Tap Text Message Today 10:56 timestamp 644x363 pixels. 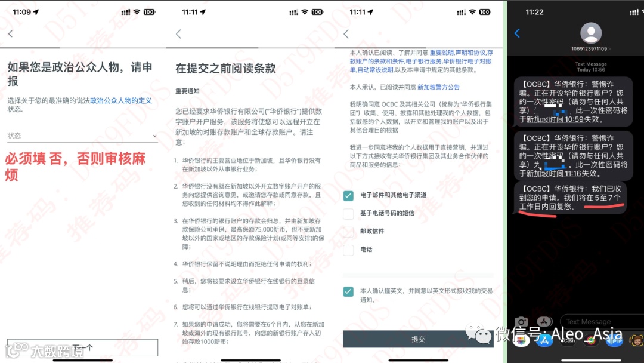[x=590, y=67]
